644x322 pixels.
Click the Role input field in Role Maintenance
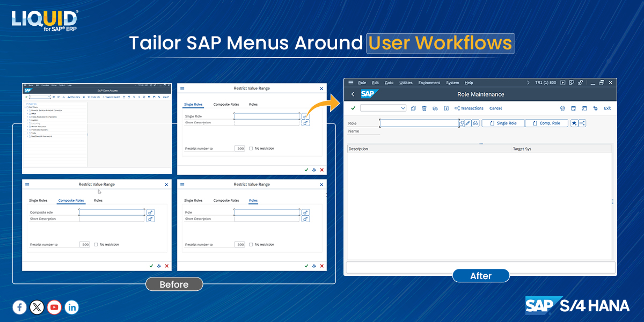[x=419, y=123]
